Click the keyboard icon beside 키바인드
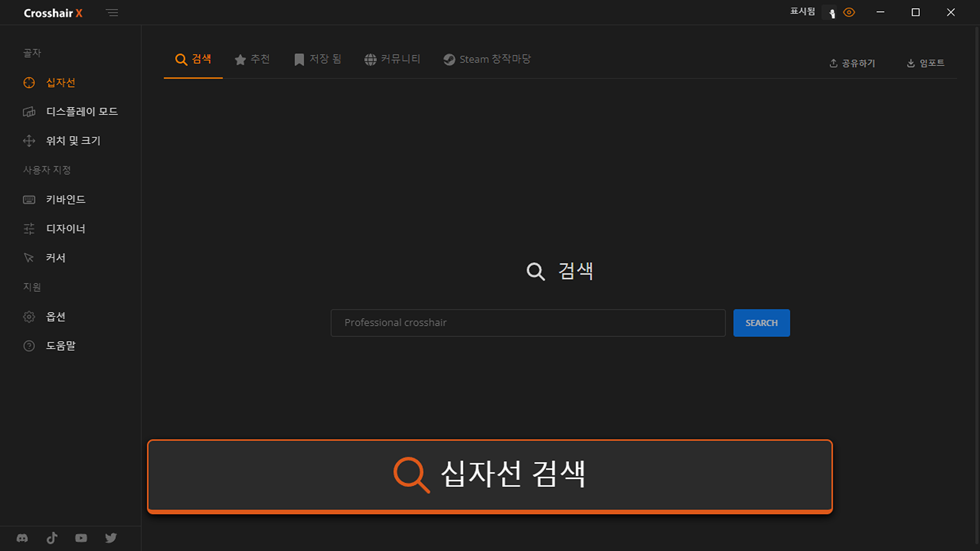Screen dimensions: 980x551 point(29,199)
